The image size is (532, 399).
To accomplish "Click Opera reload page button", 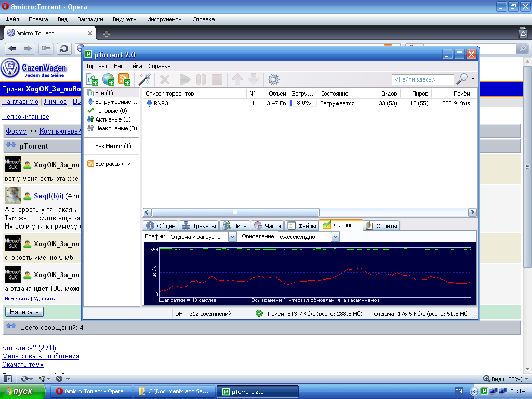I will pyautogui.click(x=64, y=49).
